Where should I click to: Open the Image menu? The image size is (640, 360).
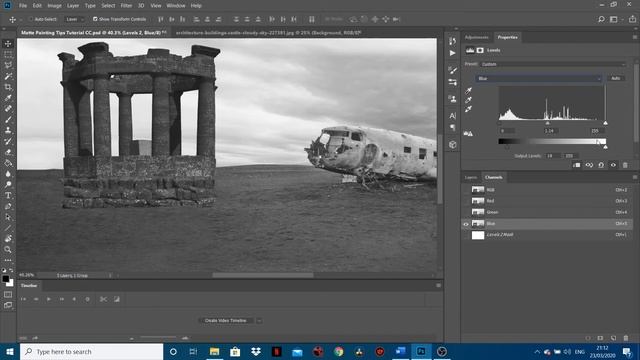pos(54,6)
